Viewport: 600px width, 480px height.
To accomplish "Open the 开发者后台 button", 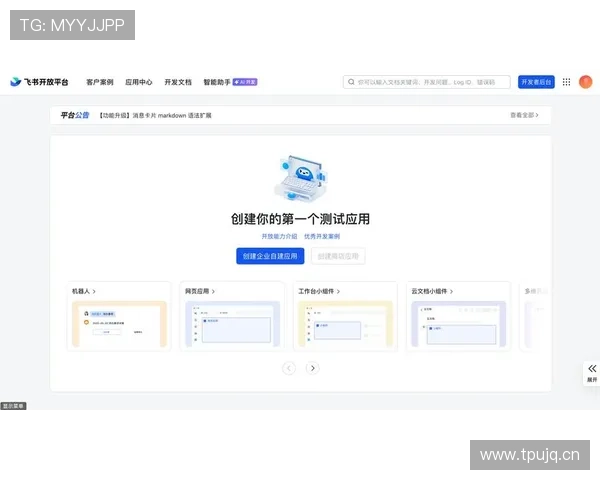I will pyautogui.click(x=536, y=82).
